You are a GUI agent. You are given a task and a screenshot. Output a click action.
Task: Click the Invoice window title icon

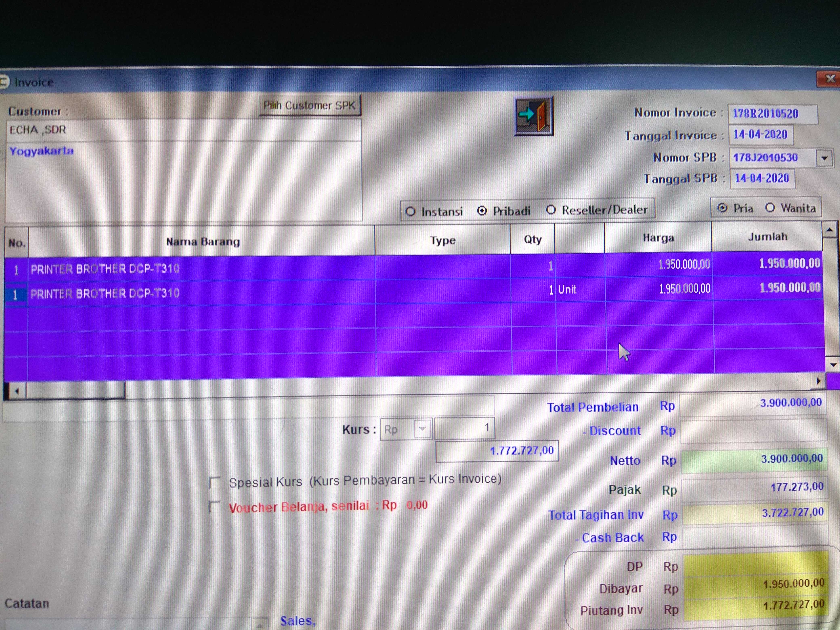(x=4, y=81)
